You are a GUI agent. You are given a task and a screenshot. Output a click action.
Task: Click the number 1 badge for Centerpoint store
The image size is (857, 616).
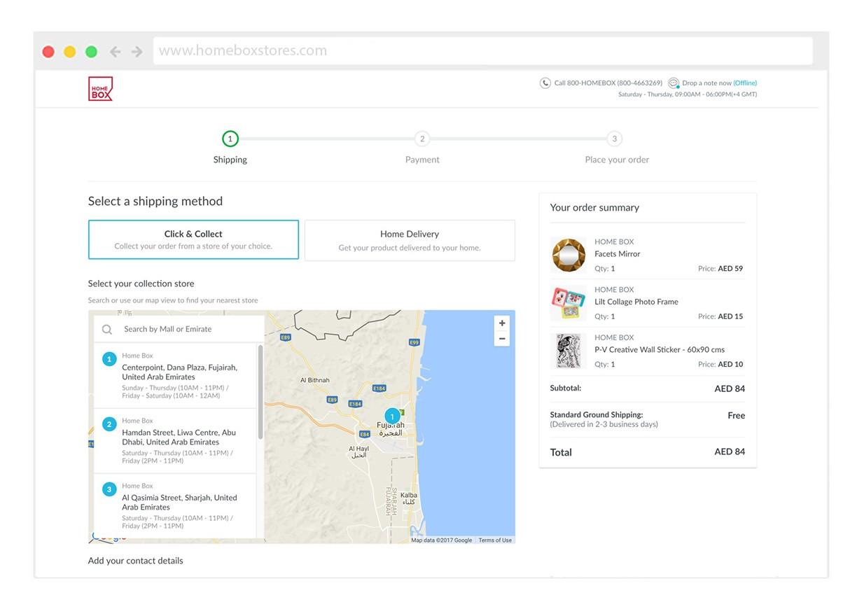109,359
